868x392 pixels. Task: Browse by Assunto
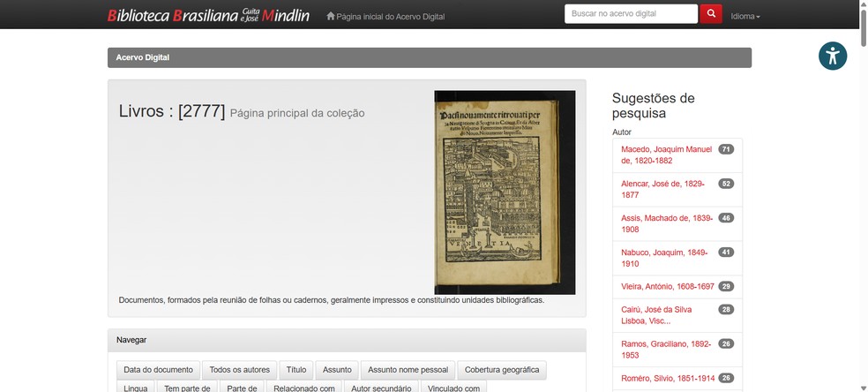(x=337, y=370)
